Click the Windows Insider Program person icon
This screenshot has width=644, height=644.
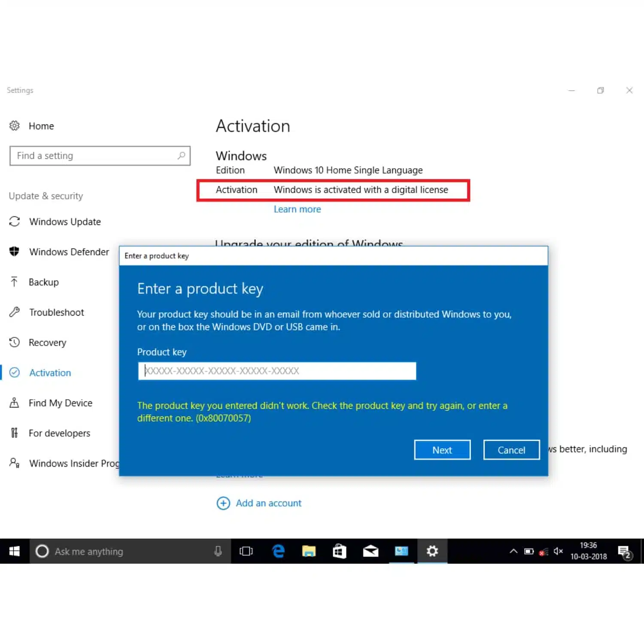tap(15, 463)
